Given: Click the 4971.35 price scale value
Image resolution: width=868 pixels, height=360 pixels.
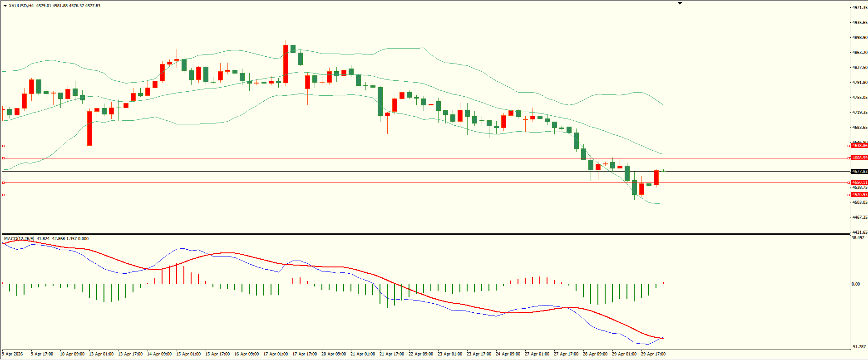Looking at the screenshot, I should tap(860, 8).
